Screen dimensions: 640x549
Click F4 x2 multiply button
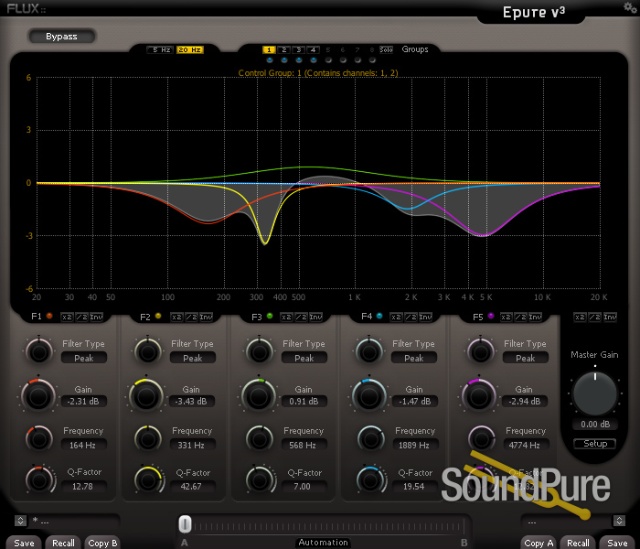point(396,317)
